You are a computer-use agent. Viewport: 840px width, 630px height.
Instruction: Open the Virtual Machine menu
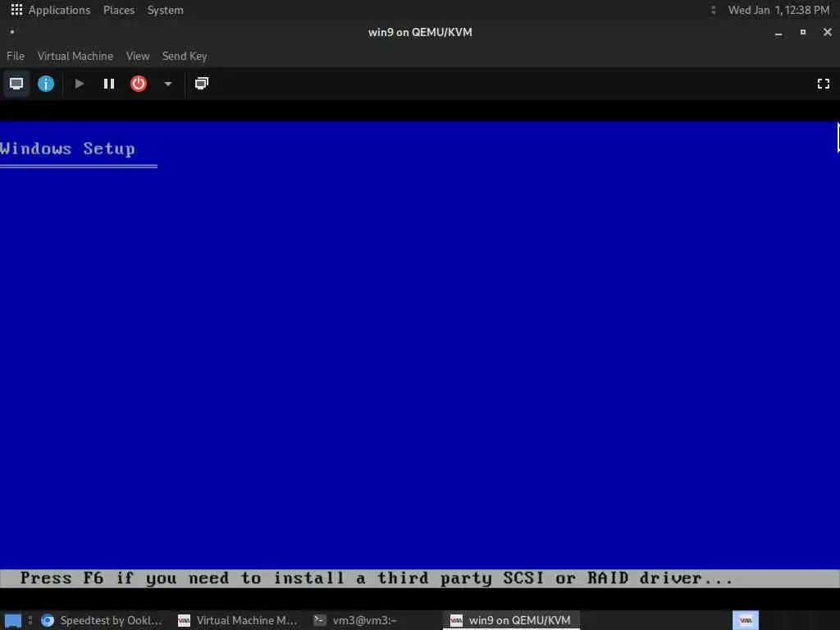click(75, 56)
